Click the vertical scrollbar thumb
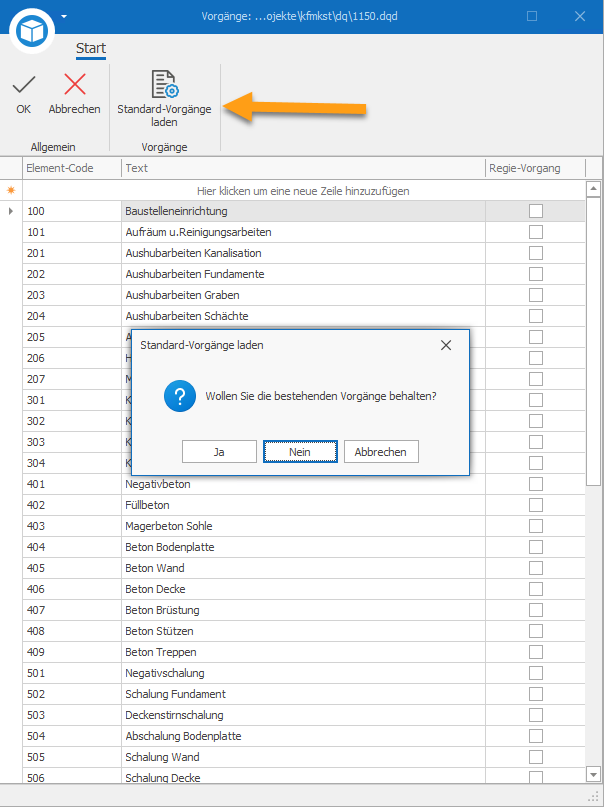The height and width of the screenshot is (807, 604). coord(594,341)
